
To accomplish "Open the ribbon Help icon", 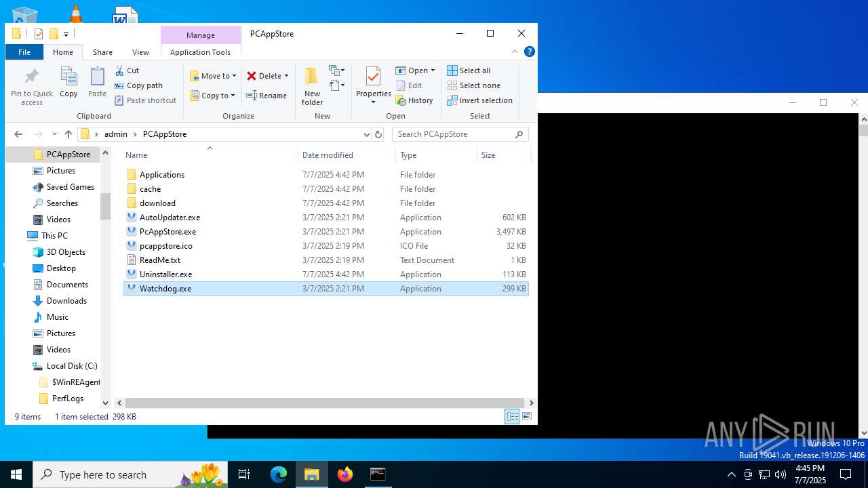I will tap(530, 52).
